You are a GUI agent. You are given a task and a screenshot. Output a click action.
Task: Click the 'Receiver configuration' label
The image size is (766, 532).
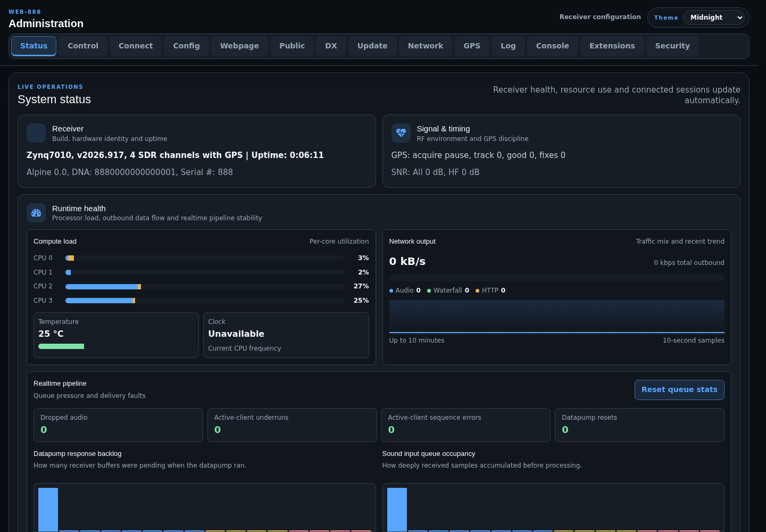click(600, 17)
